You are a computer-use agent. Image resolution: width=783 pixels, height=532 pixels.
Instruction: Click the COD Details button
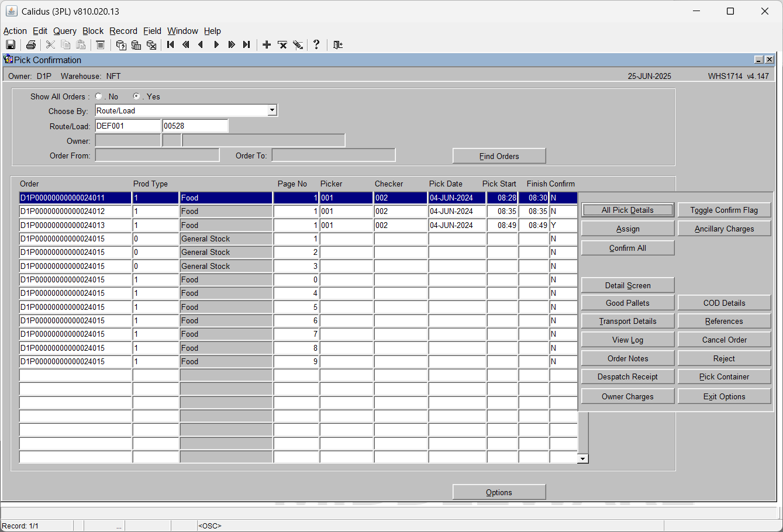click(x=724, y=303)
